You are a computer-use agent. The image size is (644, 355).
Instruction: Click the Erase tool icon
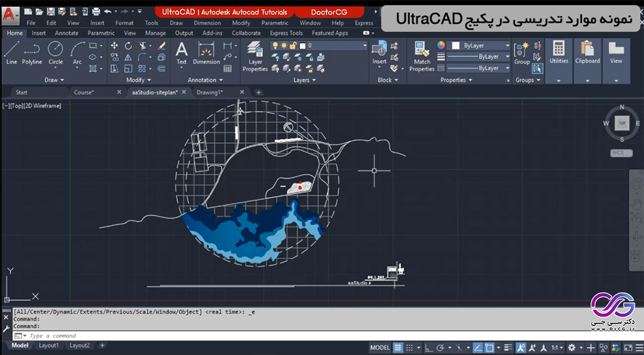coord(162,46)
